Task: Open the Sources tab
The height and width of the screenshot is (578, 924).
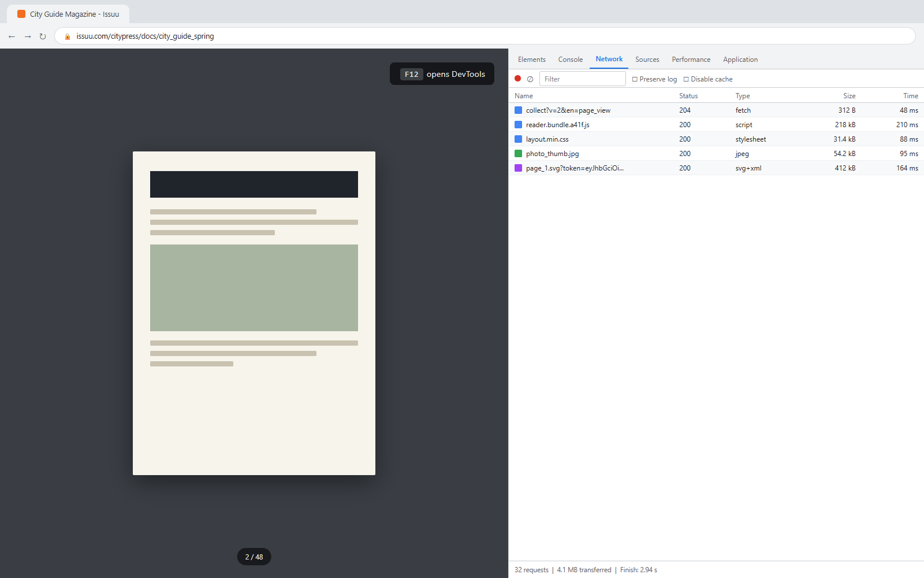Action: 647,60
